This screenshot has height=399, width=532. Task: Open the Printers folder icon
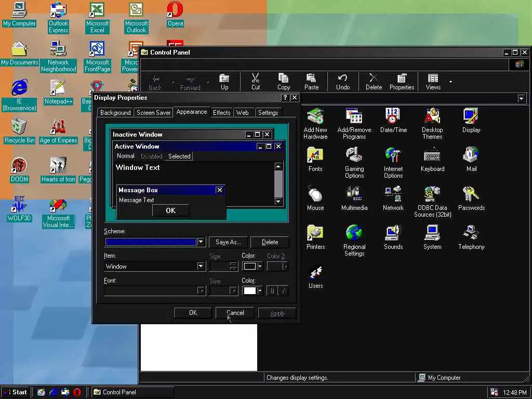coord(315,237)
